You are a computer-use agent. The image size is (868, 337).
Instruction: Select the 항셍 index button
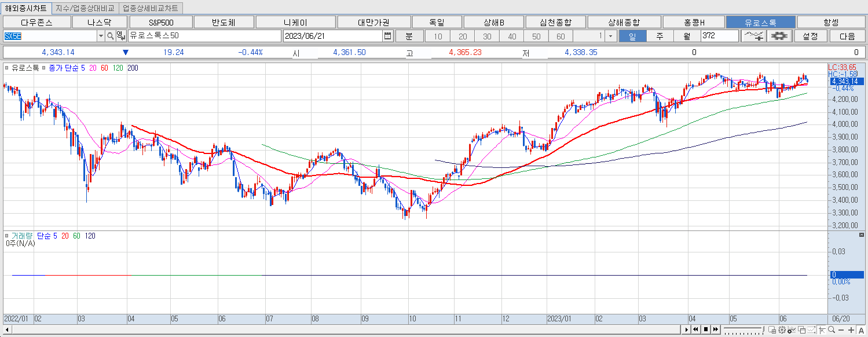831,22
